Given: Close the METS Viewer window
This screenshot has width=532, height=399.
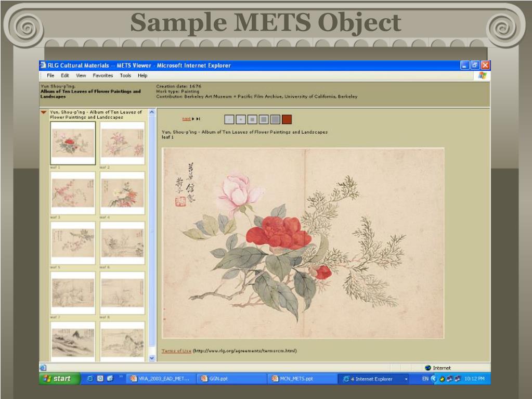Looking at the screenshot, I should pyautogui.click(x=486, y=65).
